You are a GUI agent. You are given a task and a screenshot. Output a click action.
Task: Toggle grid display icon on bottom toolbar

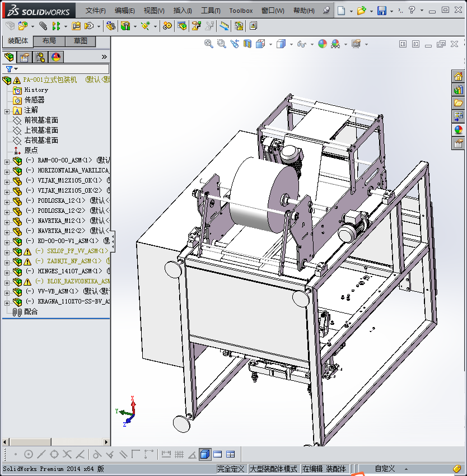click(179, 454)
